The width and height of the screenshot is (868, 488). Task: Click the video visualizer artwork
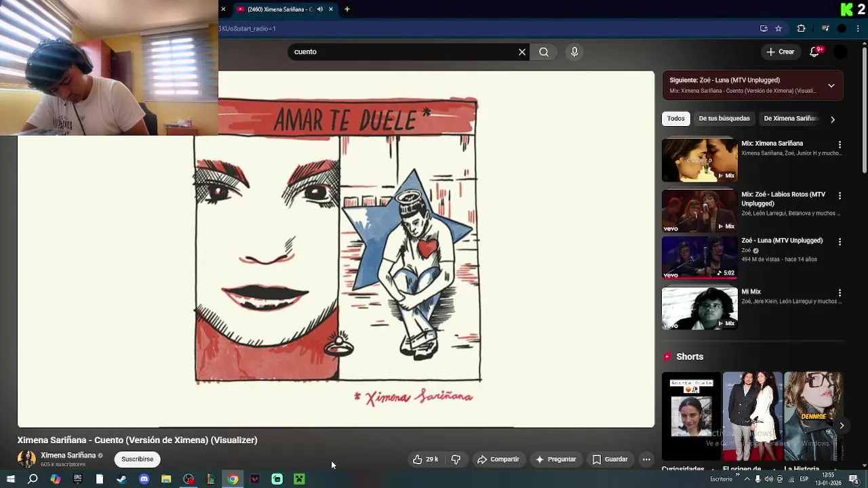[x=336, y=249]
